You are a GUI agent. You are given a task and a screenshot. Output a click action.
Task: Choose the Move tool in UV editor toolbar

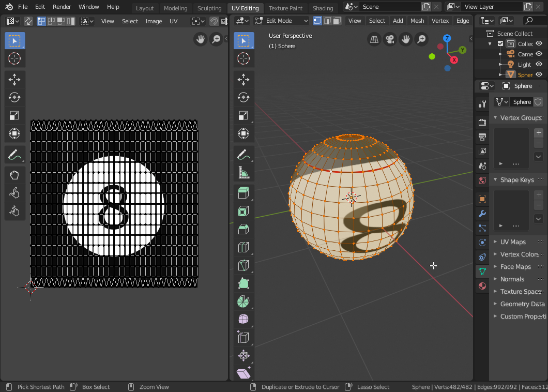tap(14, 80)
